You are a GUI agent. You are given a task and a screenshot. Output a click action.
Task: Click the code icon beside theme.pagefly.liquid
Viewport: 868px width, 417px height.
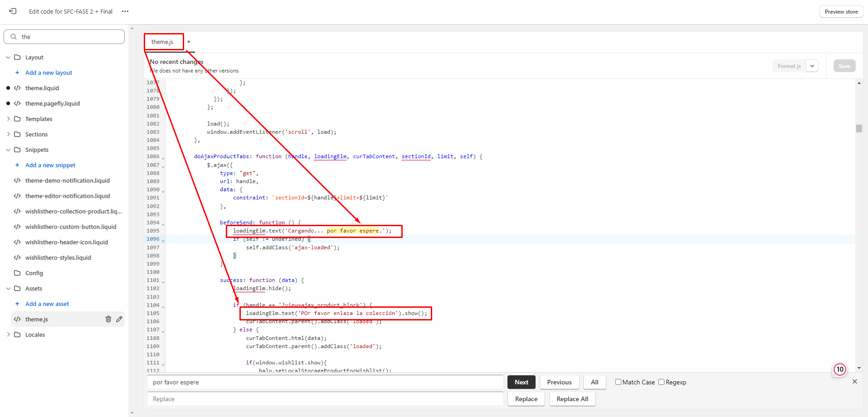coord(17,103)
